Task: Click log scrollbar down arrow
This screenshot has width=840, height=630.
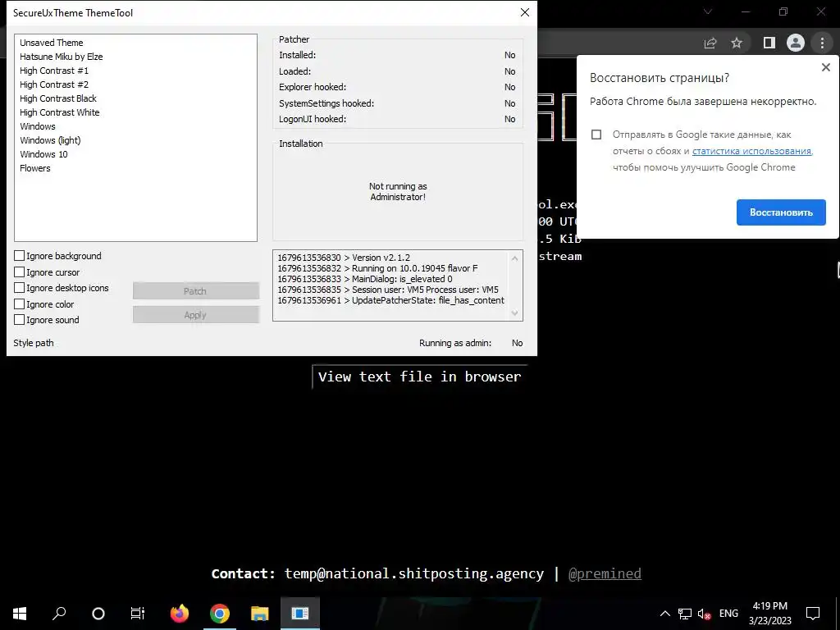Action: pyautogui.click(x=515, y=313)
